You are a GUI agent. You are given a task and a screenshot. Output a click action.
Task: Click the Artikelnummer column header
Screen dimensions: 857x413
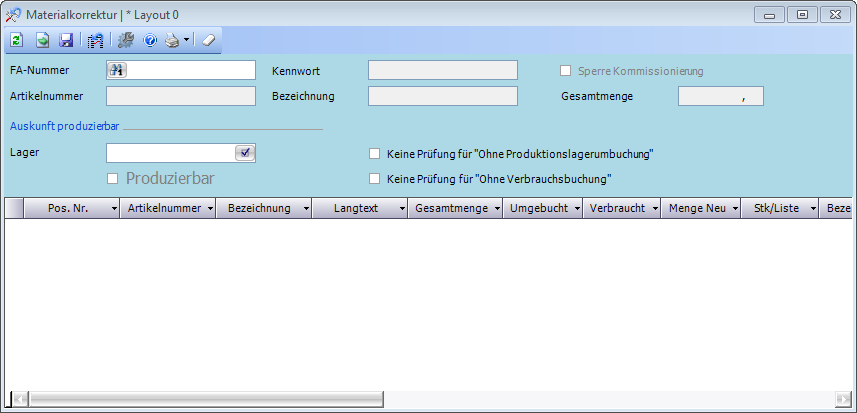coord(164,208)
